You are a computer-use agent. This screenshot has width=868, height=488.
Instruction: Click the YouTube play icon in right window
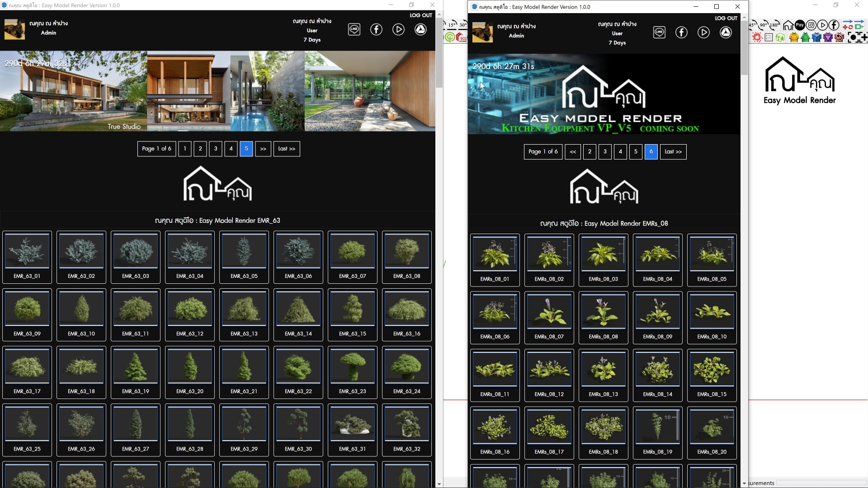point(703,32)
